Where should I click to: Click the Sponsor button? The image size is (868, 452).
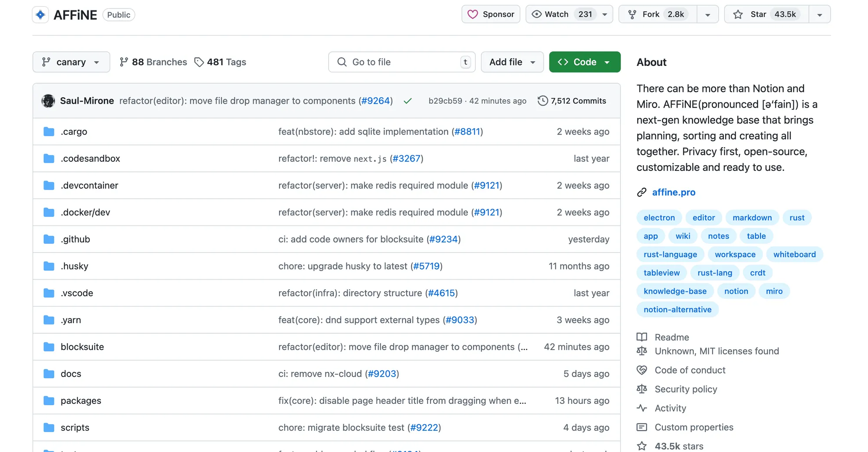pyautogui.click(x=490, y=14)
